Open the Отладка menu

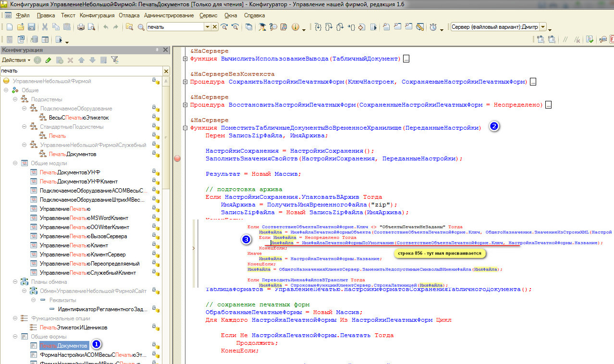(129, 15)
